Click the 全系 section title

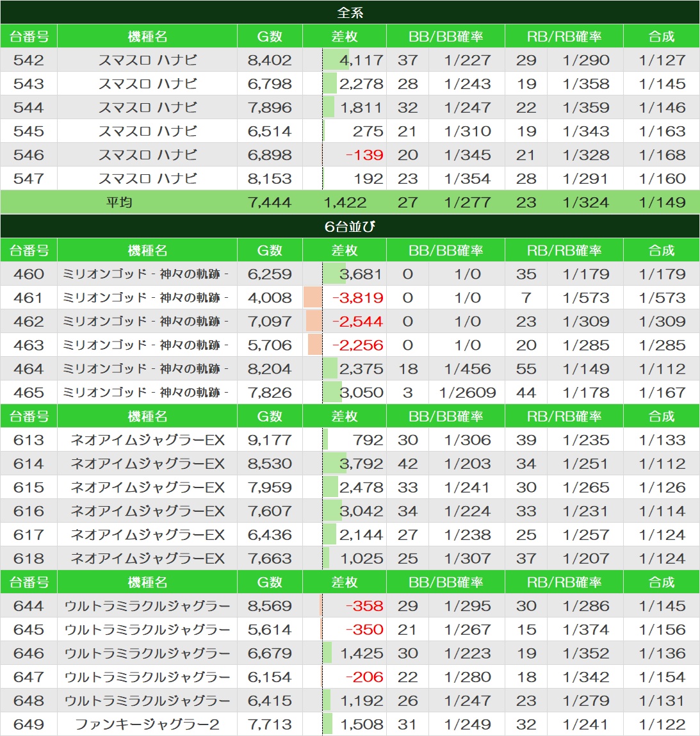(x=350, y=13)
